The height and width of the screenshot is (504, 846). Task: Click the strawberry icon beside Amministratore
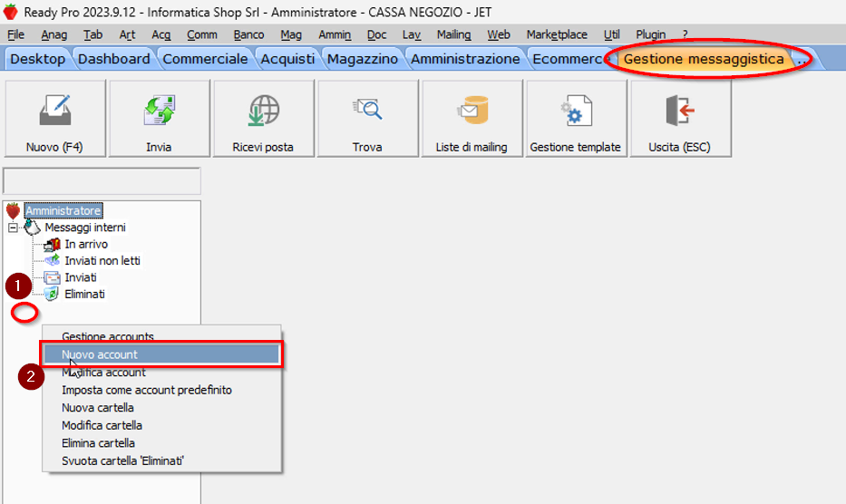(13, 210)
